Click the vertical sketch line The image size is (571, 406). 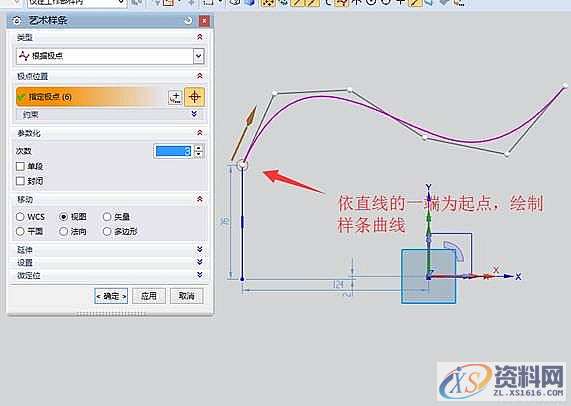(x=243, y=222)
